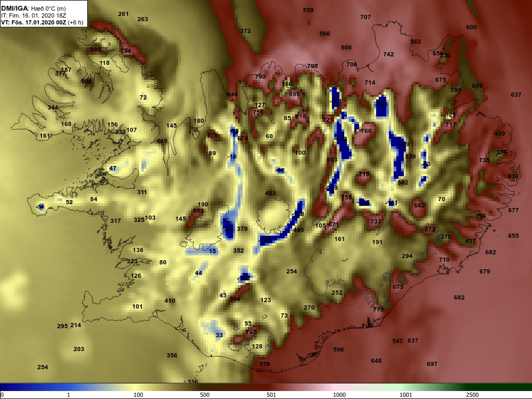Click the map value '252'
Image resolution: width=532 pixels, height=399 pixels.
(x=337, y=293)
